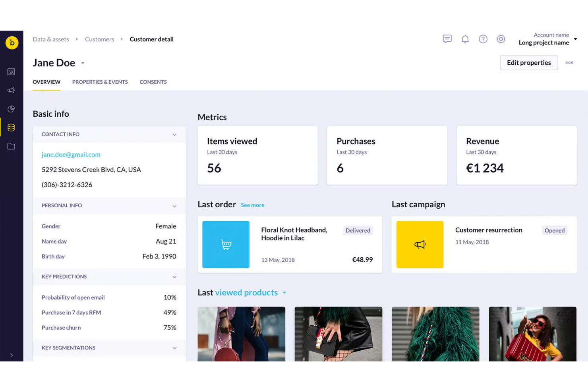
Task: Click the Customer resurrection campaign title
Action: pos(489,230)
